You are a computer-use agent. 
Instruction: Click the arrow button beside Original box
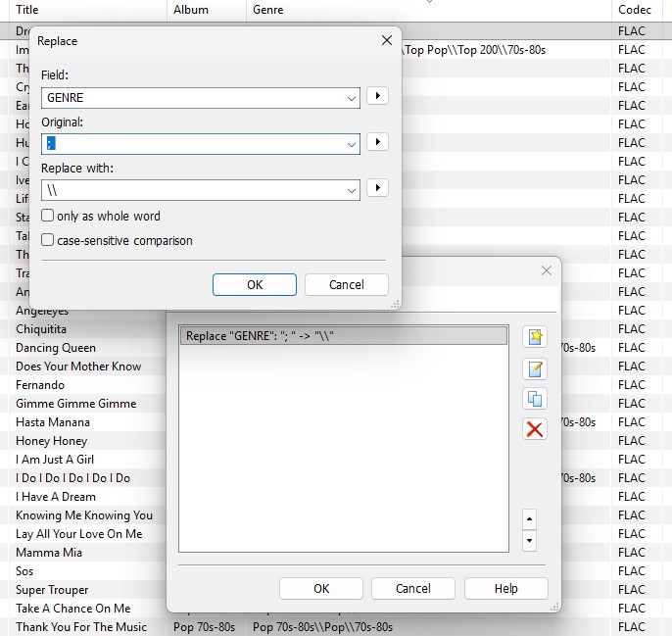point(377,142)
